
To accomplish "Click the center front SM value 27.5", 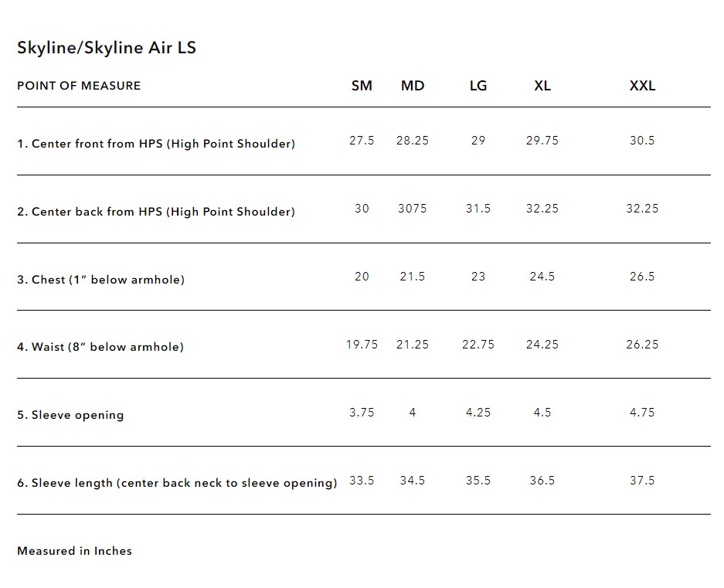I will (362, 141).
